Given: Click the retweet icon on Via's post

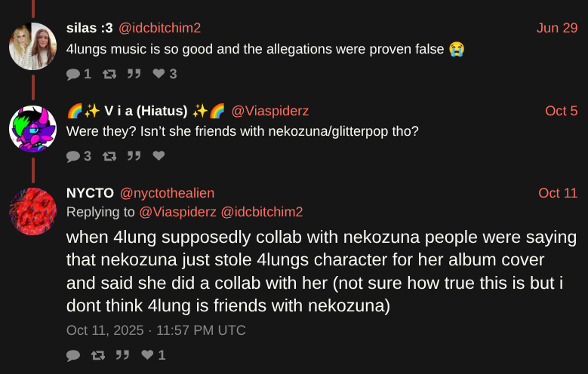Looking at the screenshot, I should [x=111, y=157].
